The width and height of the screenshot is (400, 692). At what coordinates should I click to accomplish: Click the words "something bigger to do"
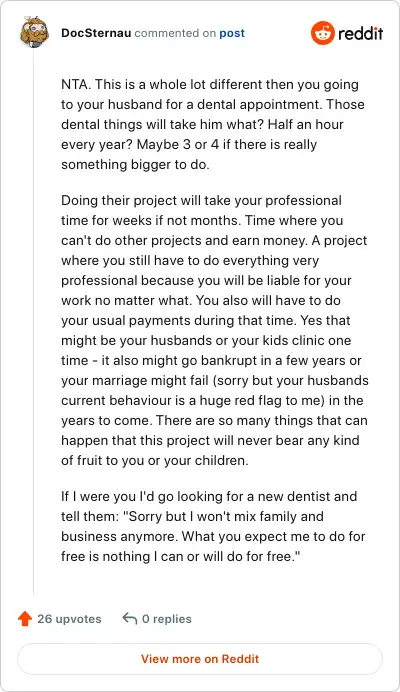(x=134, y=165)
